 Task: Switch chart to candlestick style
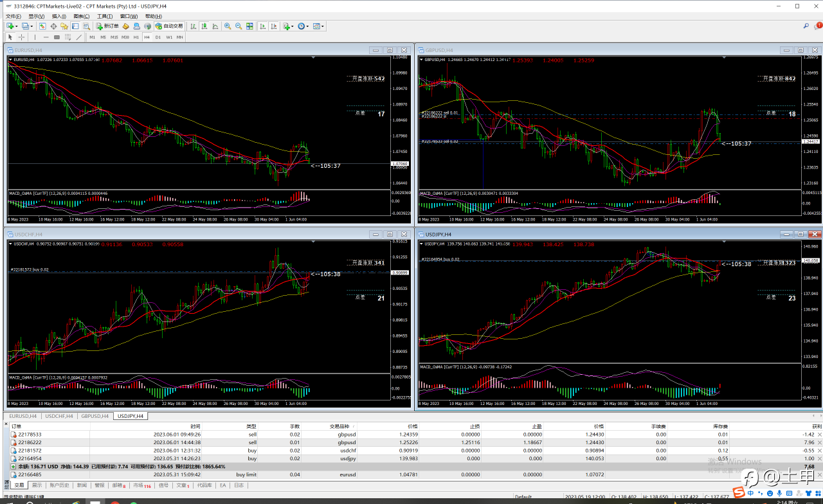point(204,26)
